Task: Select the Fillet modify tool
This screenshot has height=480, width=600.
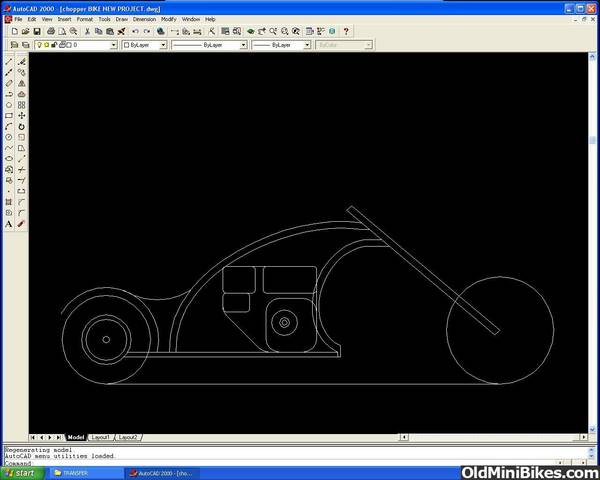Action: pos(21,212)
